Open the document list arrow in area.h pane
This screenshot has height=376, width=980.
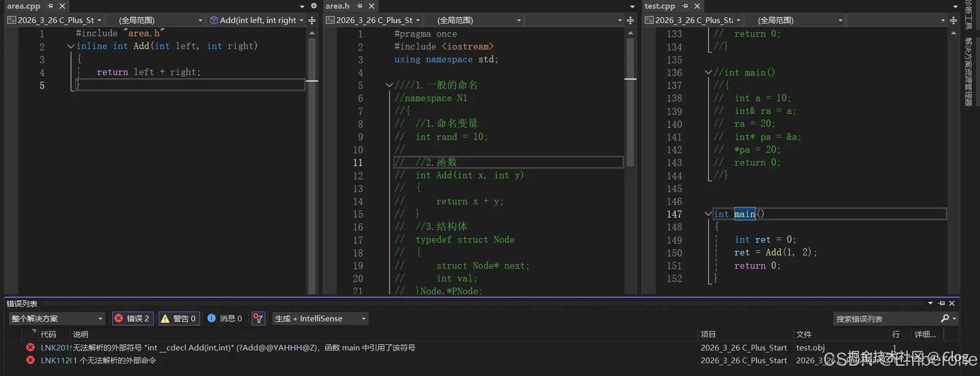pos(632,7)
